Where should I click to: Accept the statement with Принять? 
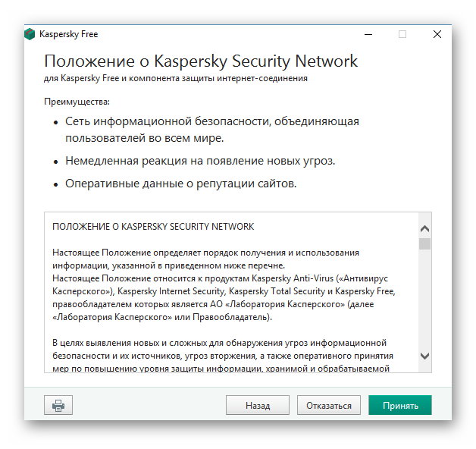tap(400, 405)
